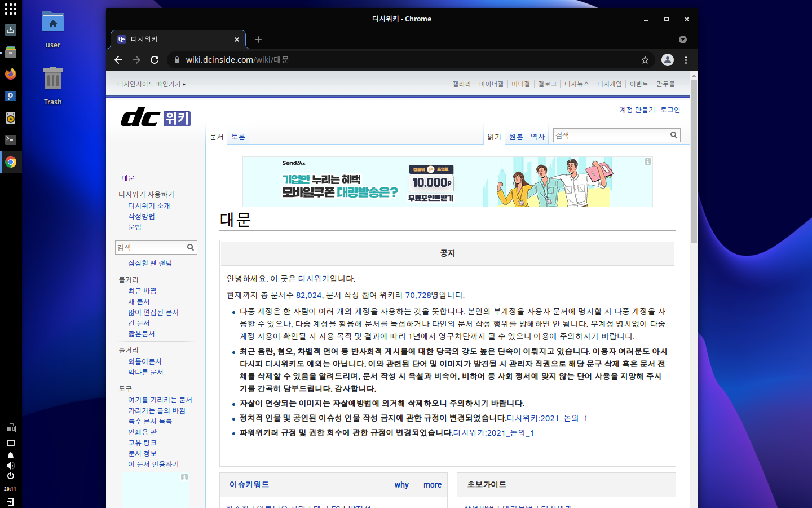Go back using the browser back arrow
The width and height of the screenshot is (812, 508).
click(x=118, y=60)
